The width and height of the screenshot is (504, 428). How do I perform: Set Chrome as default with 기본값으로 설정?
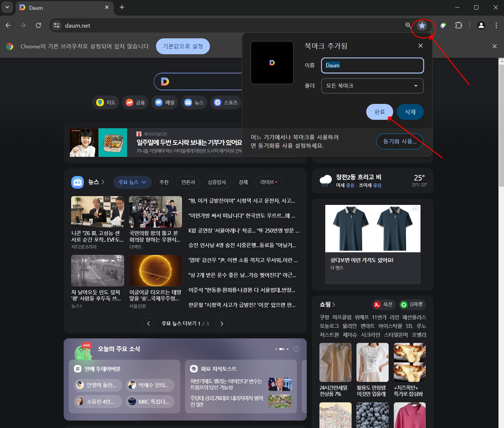(183, 46)
